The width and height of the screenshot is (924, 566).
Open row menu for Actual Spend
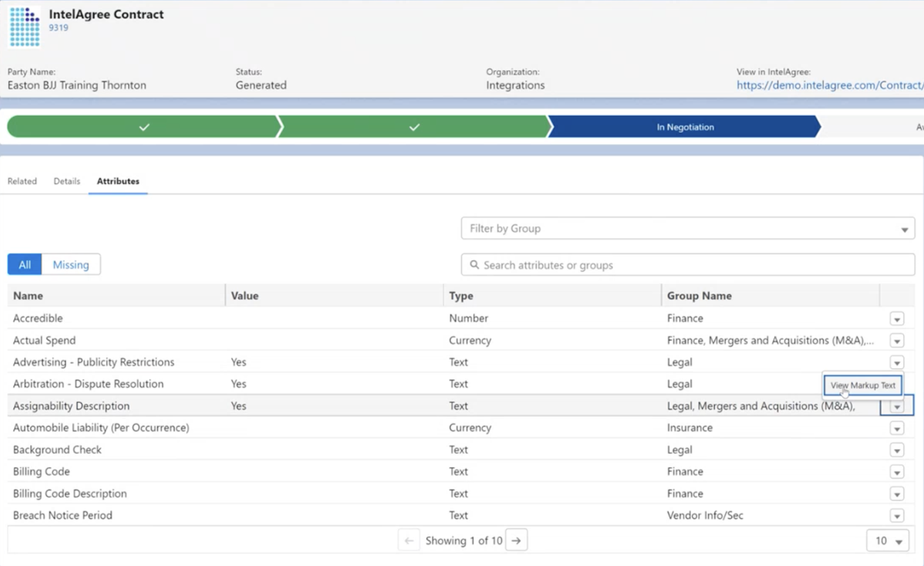897,341
